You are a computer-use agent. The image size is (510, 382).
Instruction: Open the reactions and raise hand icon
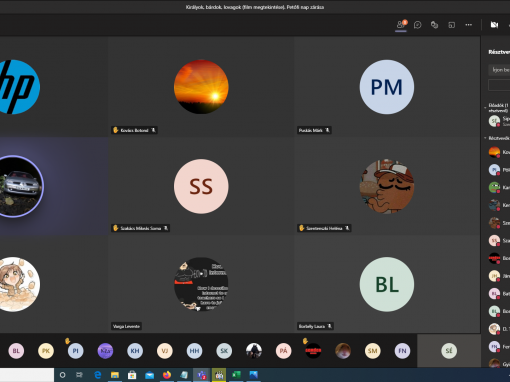434,25
